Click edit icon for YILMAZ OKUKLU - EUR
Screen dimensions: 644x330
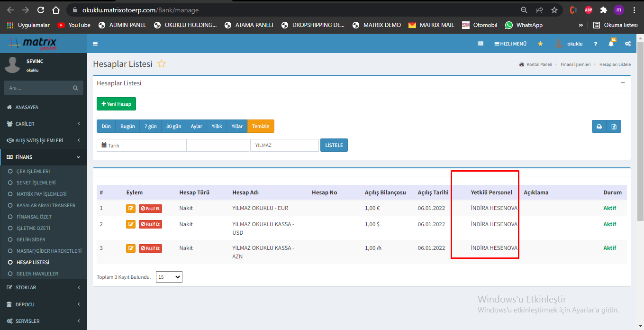[x=131, y=208]
